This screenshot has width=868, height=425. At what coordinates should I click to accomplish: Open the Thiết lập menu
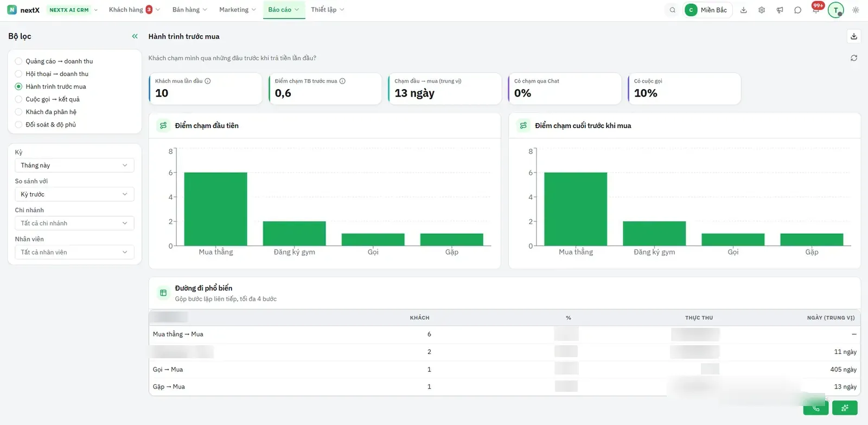click(x=328, y=10)
